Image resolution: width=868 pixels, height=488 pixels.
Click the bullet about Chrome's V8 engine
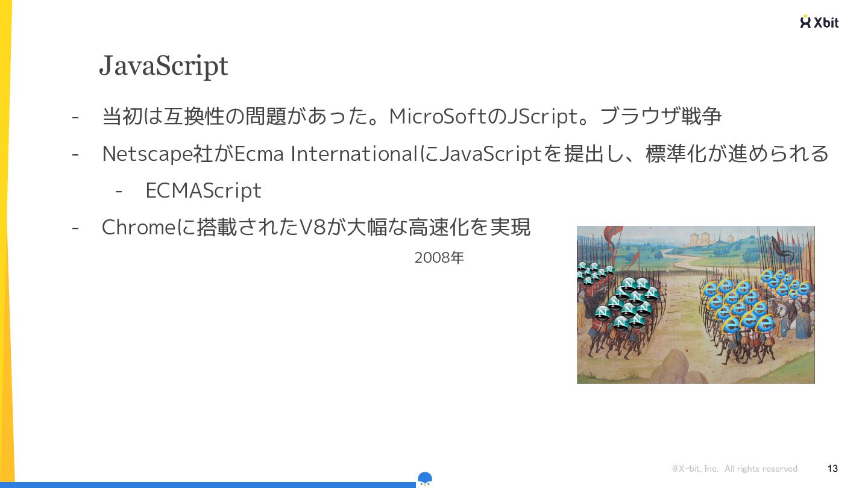coord(316,227)
